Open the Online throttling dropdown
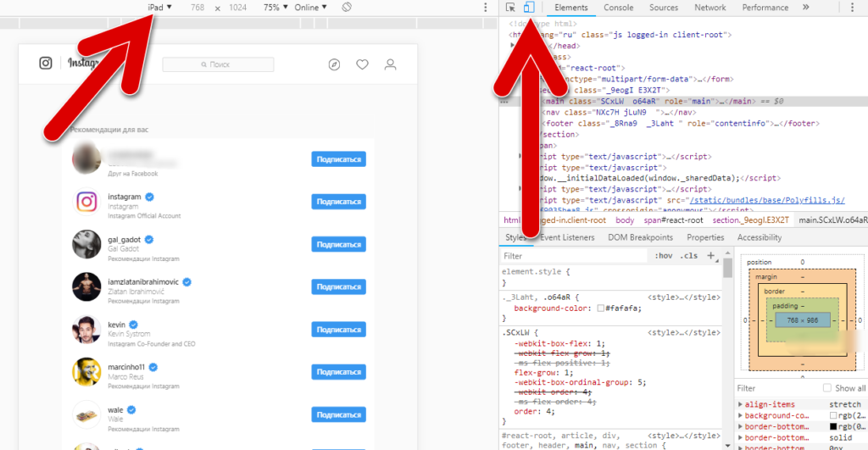The height and width of the screenshot is (450, 868). (x=310, y=7)
